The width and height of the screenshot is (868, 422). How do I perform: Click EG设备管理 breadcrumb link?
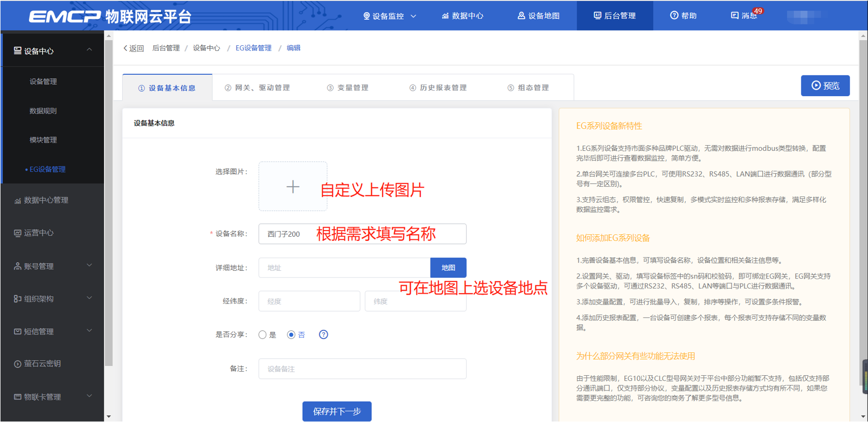point(253,48)
